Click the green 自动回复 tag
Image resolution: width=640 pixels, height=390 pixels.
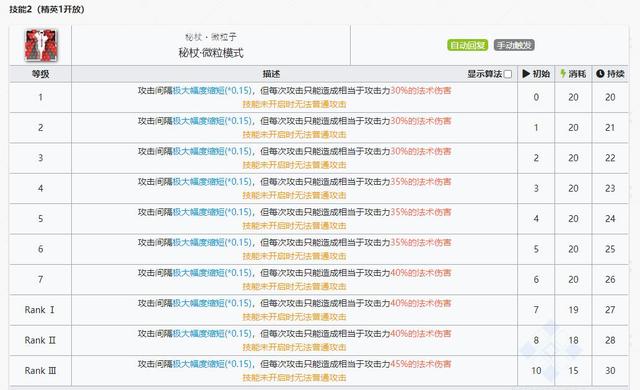[x=467, y=45]
